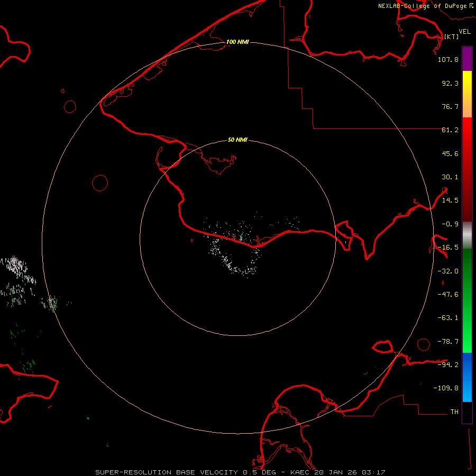Pick the yellow-orange segment of velocity scale
This screenshot has width=476, height=476.
pyautogui.click(x=467, y=94)
